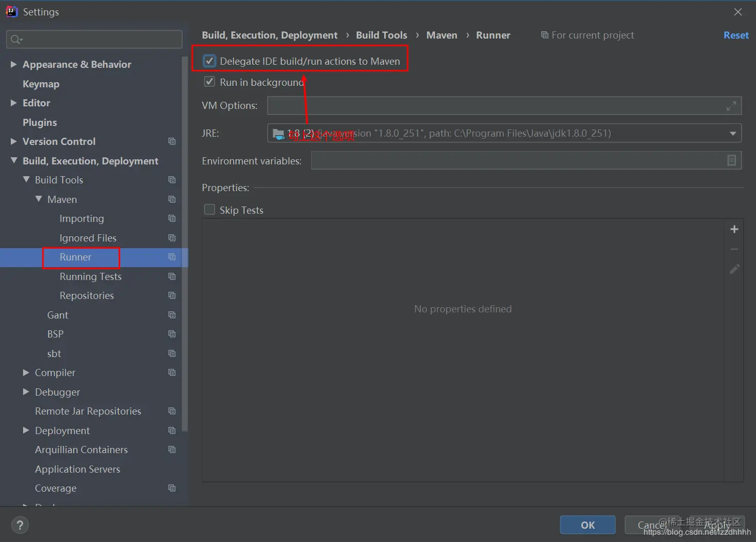Close the Settings dialog
This screenshot has width=756, height=542.
click(738, 12)
